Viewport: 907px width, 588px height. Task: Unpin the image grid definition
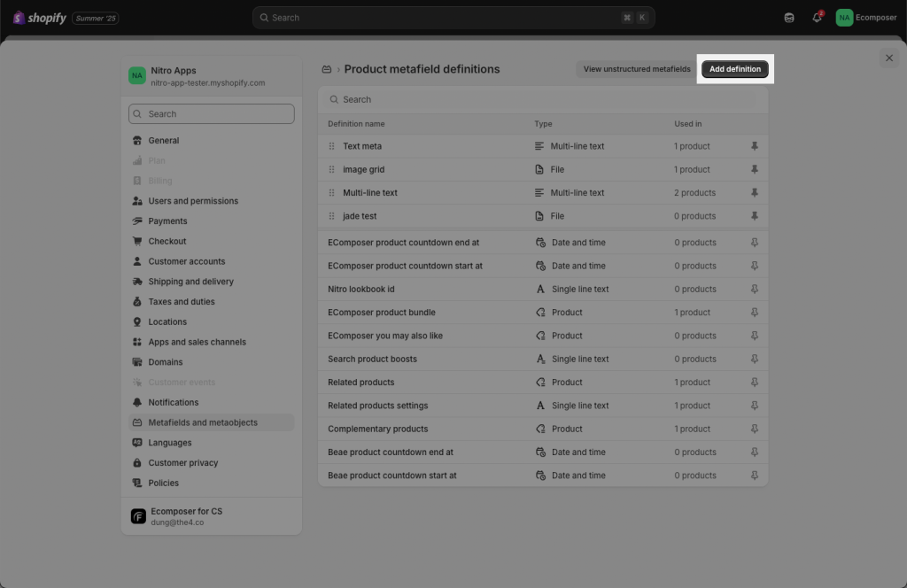[x=755, y=169]
